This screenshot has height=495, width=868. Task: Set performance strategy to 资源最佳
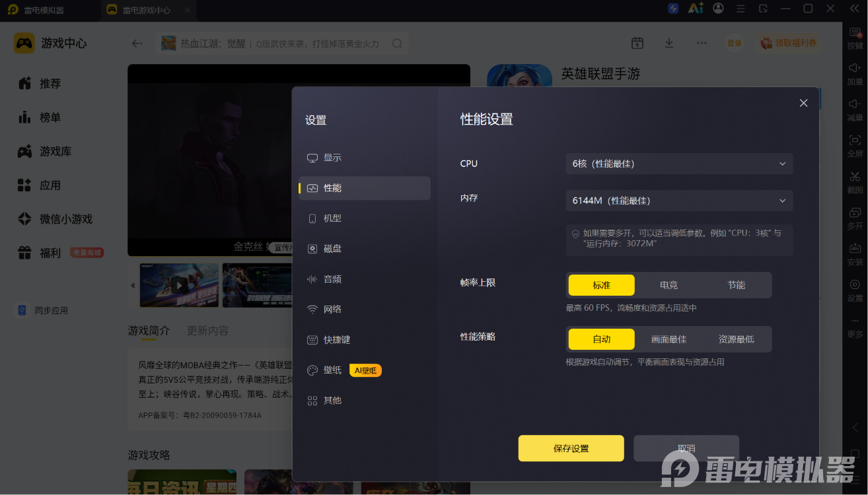(x=736, y=339)
